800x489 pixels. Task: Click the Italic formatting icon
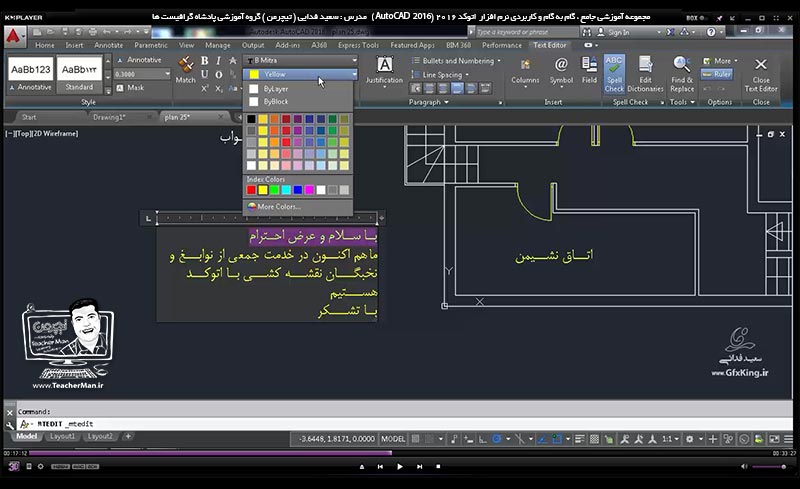pyautogui.click(x=218, y=61)
